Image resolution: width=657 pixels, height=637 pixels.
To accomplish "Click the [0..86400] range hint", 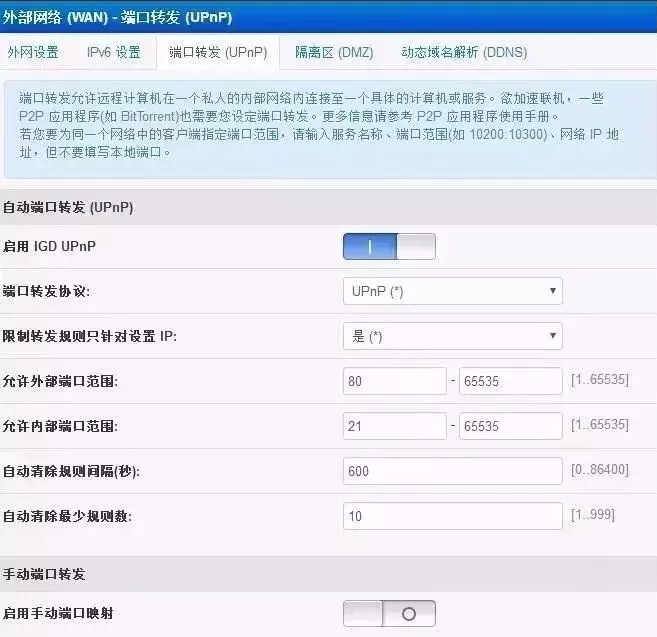I will point(600,470).
